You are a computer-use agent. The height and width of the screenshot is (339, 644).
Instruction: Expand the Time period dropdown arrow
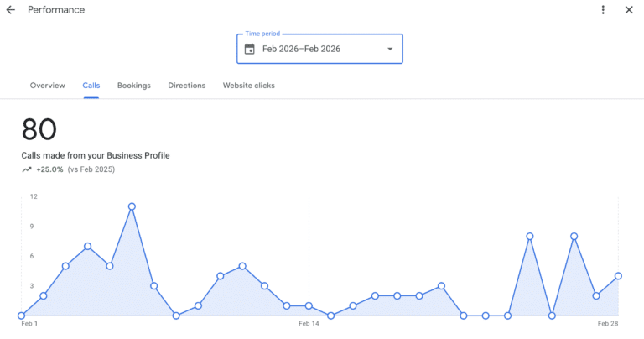click(389, 49)
